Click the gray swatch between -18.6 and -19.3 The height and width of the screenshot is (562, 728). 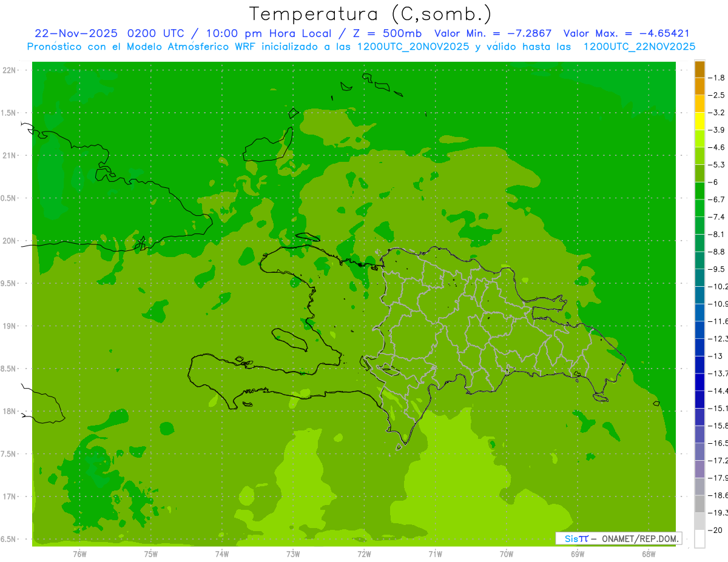(x=699, y=504)
